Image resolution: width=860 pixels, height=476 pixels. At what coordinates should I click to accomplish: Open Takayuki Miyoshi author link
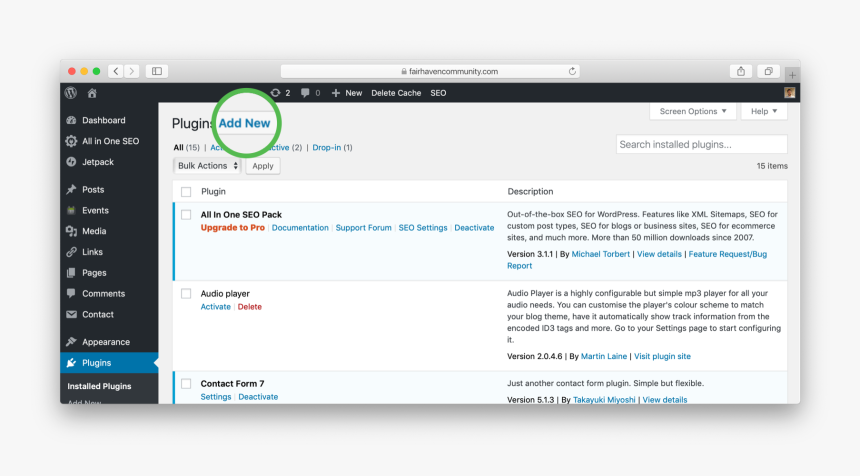click(604, 400)
